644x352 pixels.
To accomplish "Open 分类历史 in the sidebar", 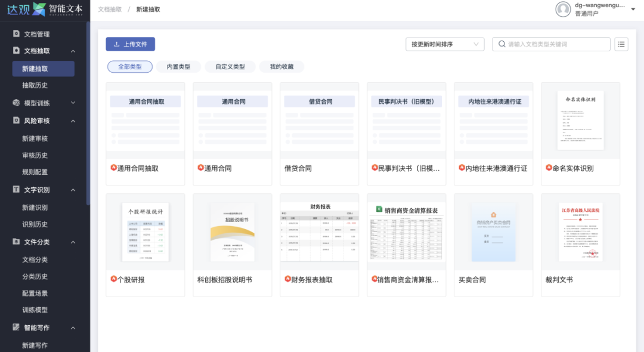I will tap(35, 276).
